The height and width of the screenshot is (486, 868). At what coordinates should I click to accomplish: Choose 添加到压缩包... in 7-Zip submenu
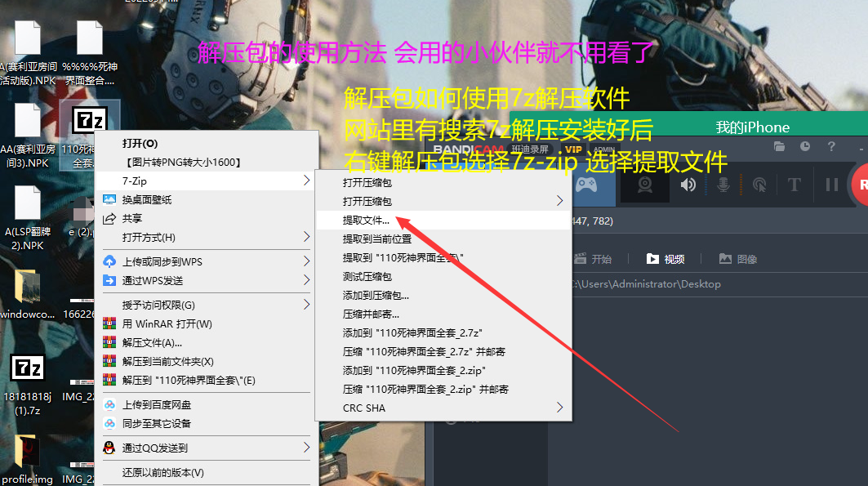tap(443, 296)
